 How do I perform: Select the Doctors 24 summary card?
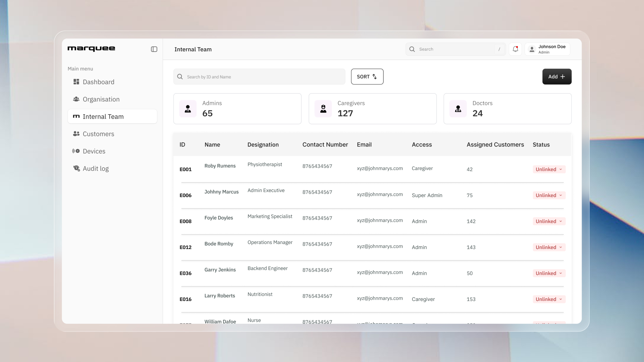coord(507,109)
